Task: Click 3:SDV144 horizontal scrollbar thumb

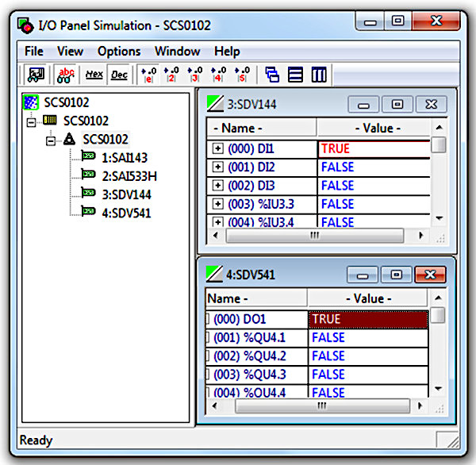Action: (x=315, y=236)
